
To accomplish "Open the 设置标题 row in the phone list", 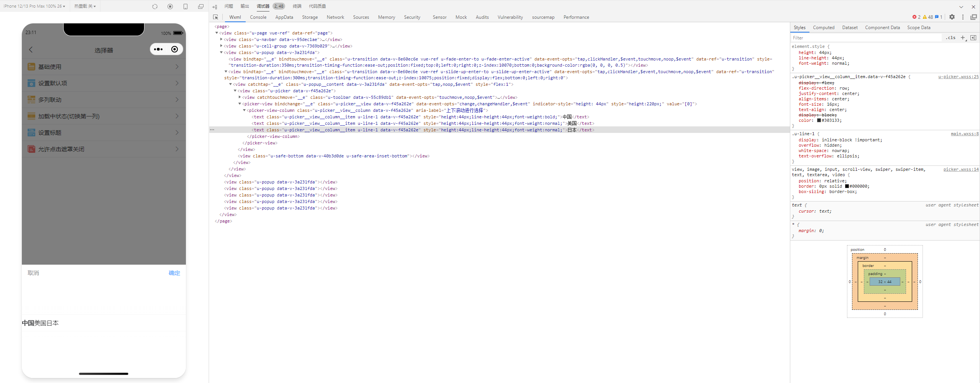I will [104, 133].
